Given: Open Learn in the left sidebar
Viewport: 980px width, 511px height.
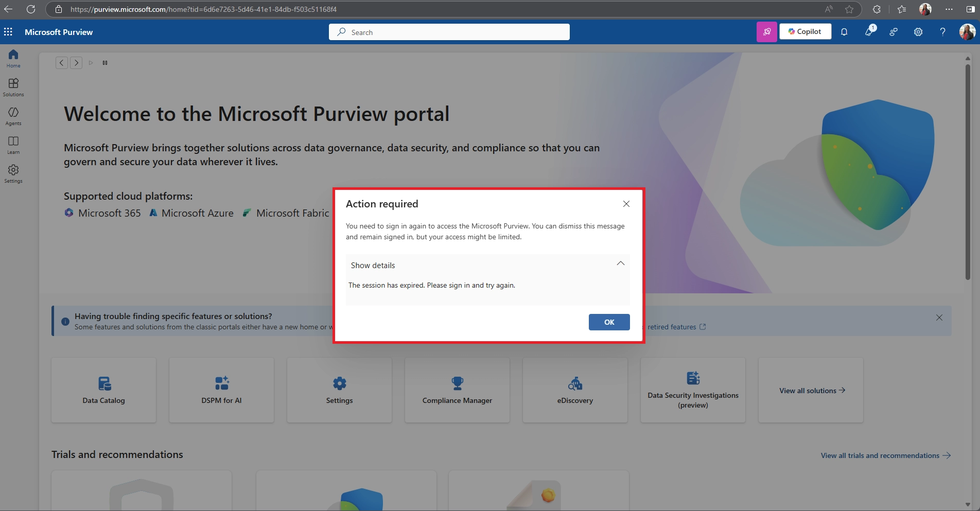Looking at the screenshot, I should 13,145.
